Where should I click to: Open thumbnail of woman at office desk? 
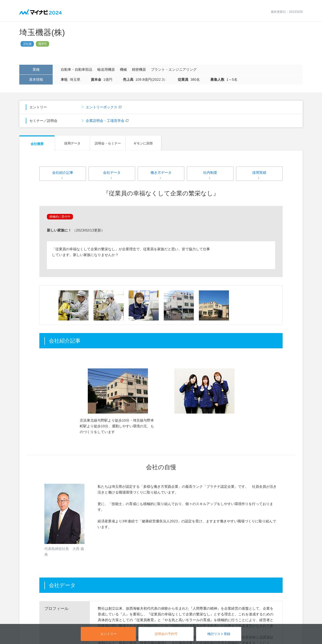click(x=144, y=305)
